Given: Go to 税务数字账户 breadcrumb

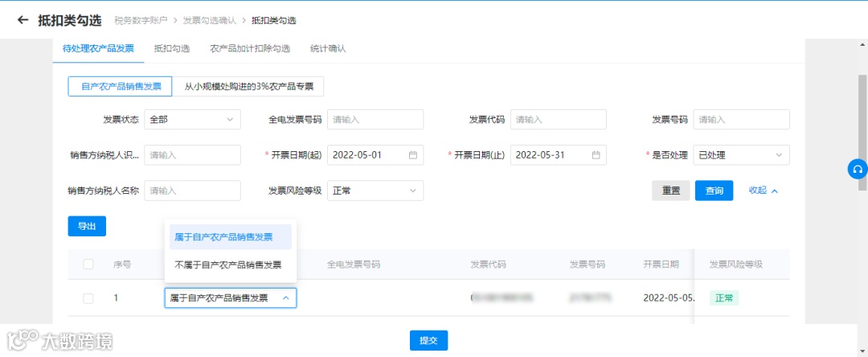Looking at the screenshot, I should pos(141,20).
